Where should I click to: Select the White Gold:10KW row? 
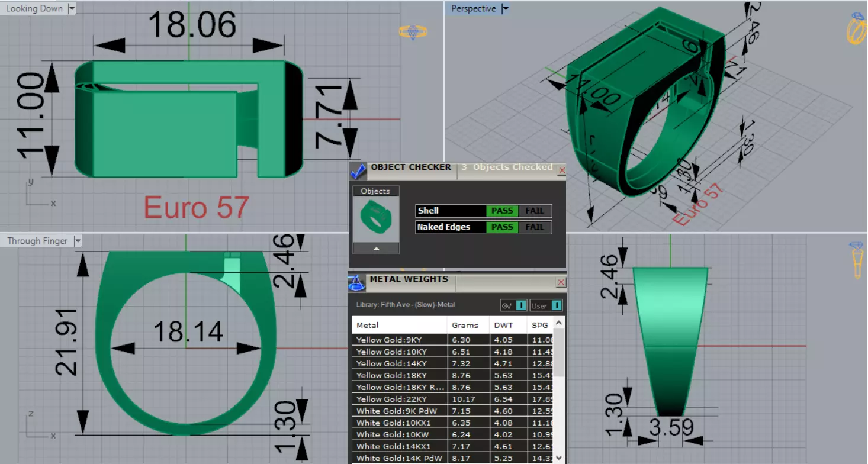pos(452,434)
